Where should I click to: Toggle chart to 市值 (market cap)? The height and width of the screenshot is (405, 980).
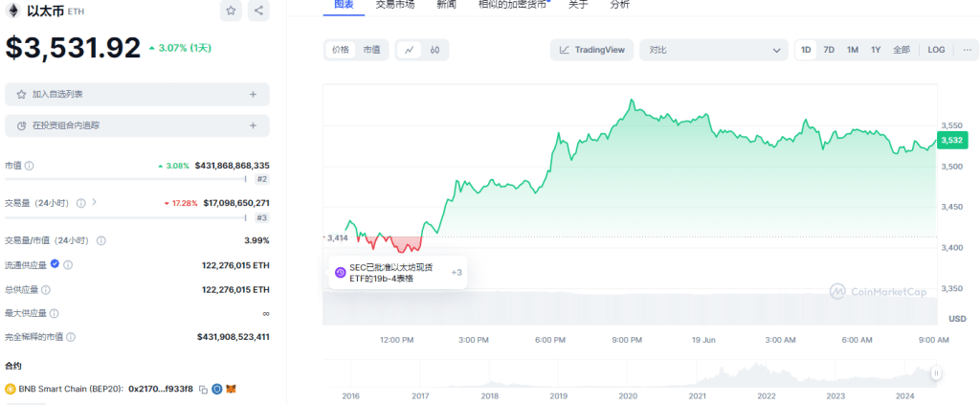tap(370, 50)
